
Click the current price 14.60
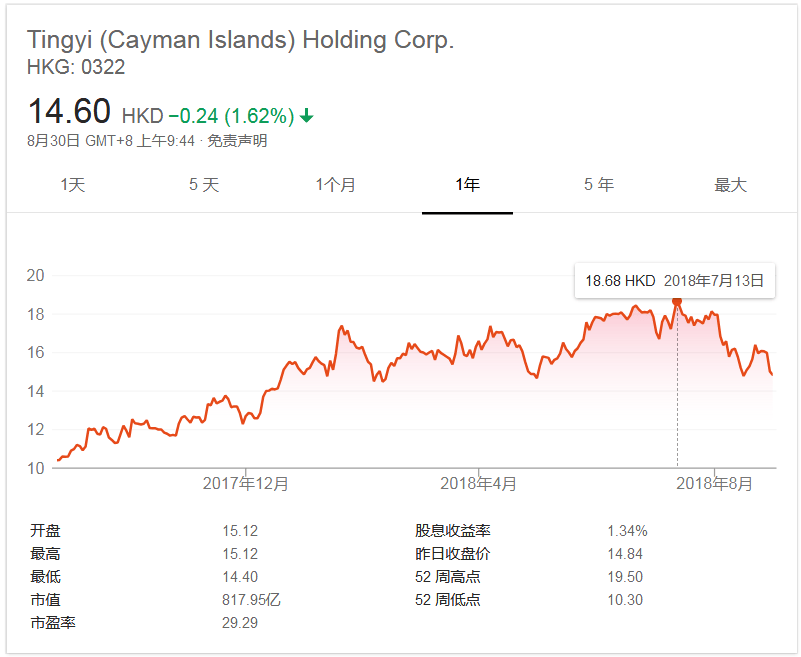coord(69,111)
